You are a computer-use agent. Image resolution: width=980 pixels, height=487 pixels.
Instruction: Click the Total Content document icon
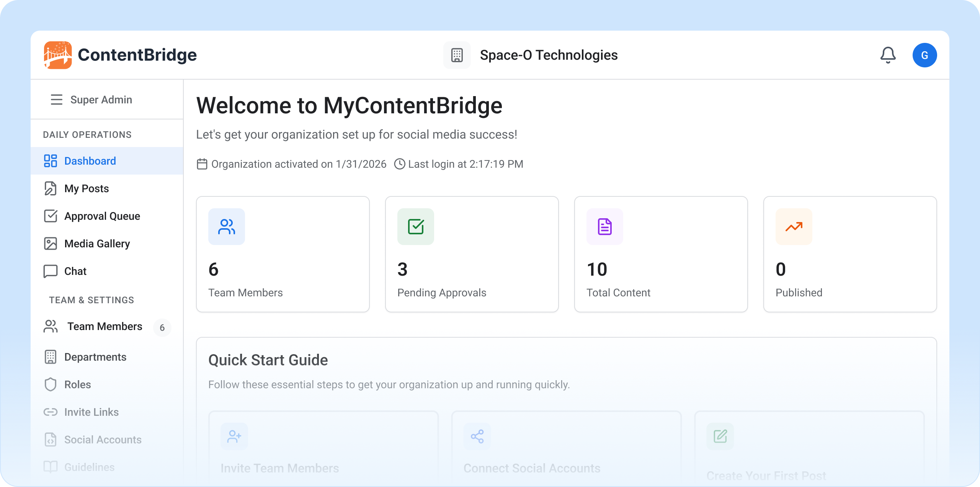point(604,227)
